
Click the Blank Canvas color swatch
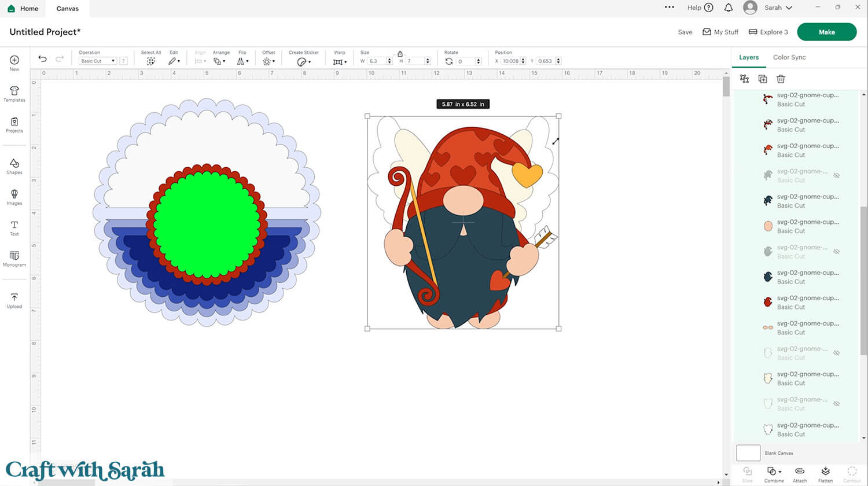coord(748,453)
